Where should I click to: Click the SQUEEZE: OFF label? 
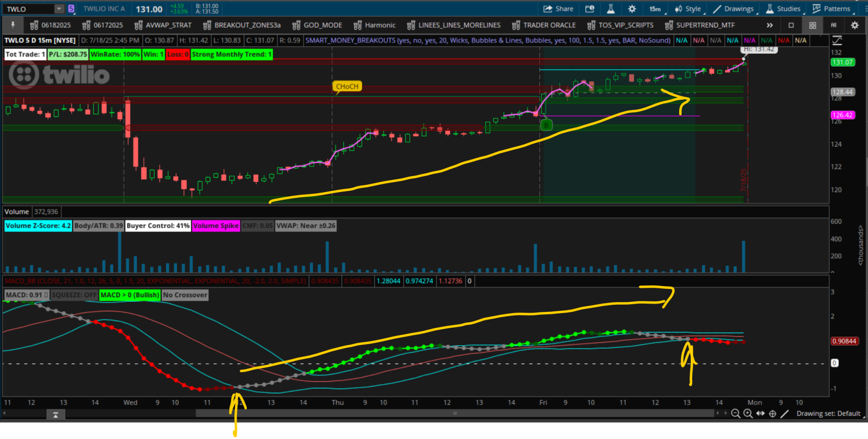74,295
